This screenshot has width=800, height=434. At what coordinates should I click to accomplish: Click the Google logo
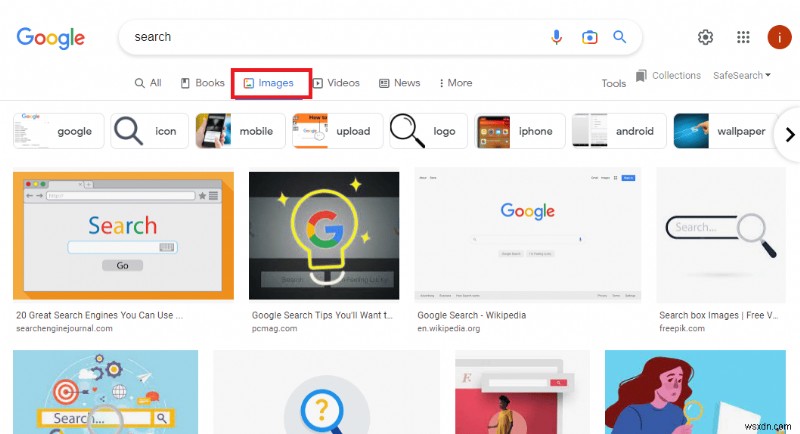50,38
